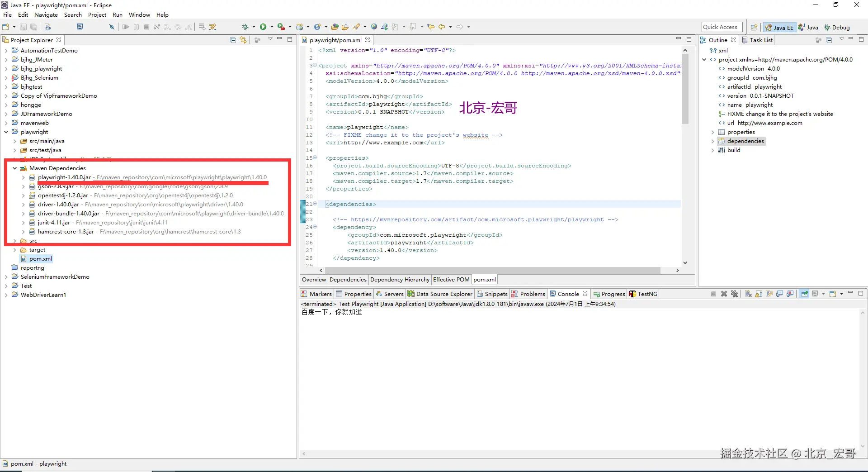Screen dimensions: 868x472
Task: Click the Debug bug icon in toolbar
Action: point(245,27)
